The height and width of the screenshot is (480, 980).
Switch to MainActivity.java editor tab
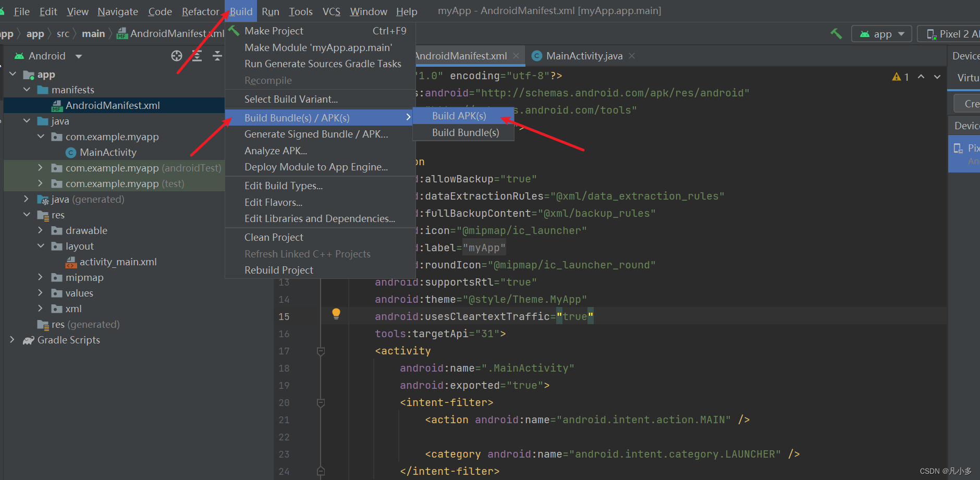tap(584, 56)
